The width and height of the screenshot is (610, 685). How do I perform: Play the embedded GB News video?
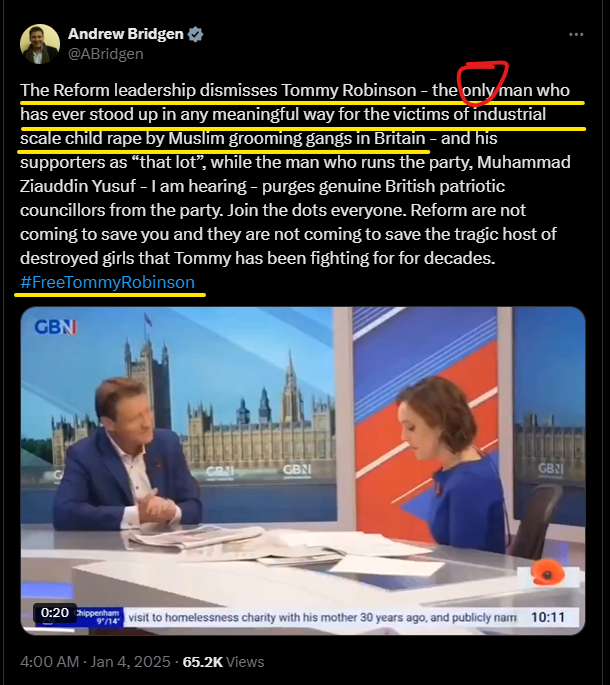point(303,471)
